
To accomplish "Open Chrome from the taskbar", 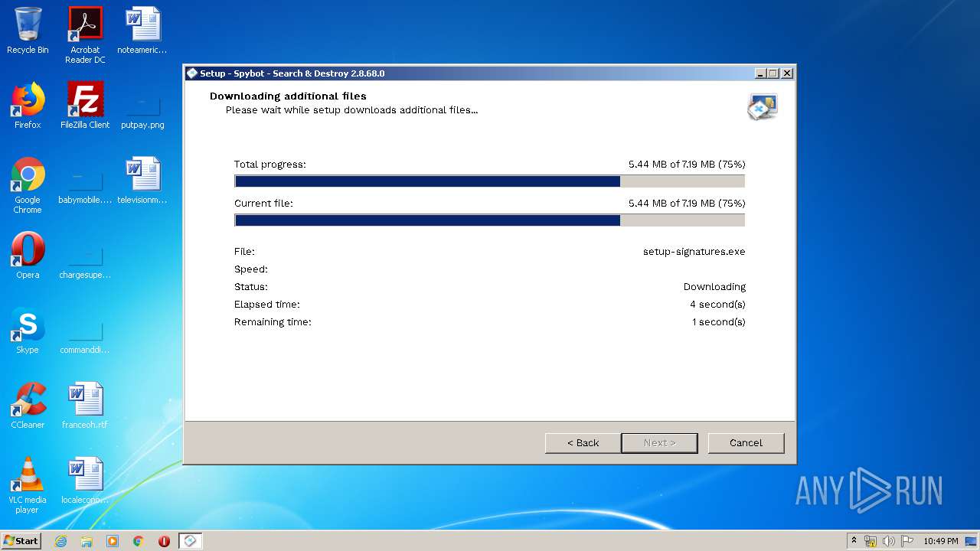I will [139, 541].
